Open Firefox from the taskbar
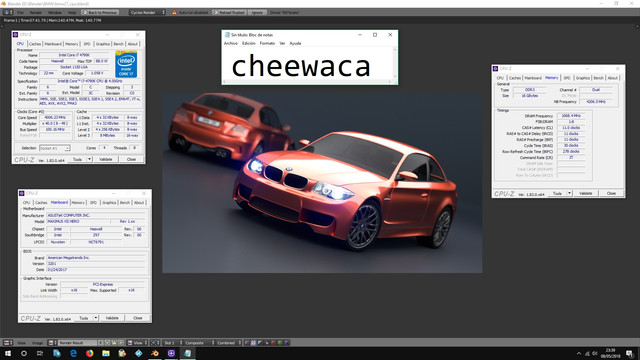This screenshot has height=360, width=640. tap(89, 353)
